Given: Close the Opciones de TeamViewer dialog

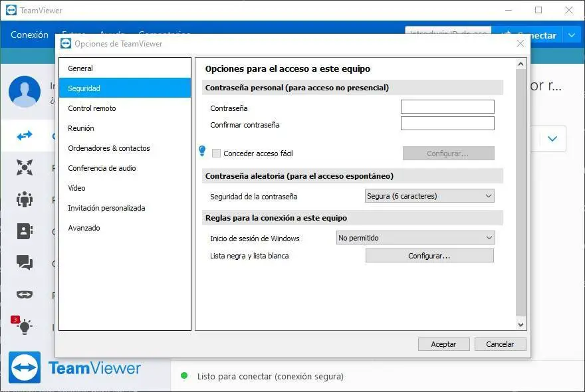Looking at the screenshot, I should [x=520, y=44].
